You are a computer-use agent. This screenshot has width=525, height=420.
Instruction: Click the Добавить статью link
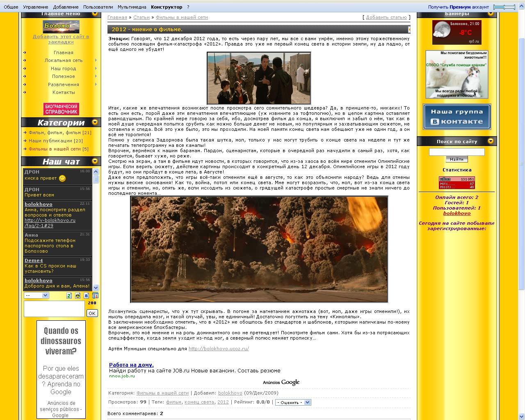click(x=386, y=17)
